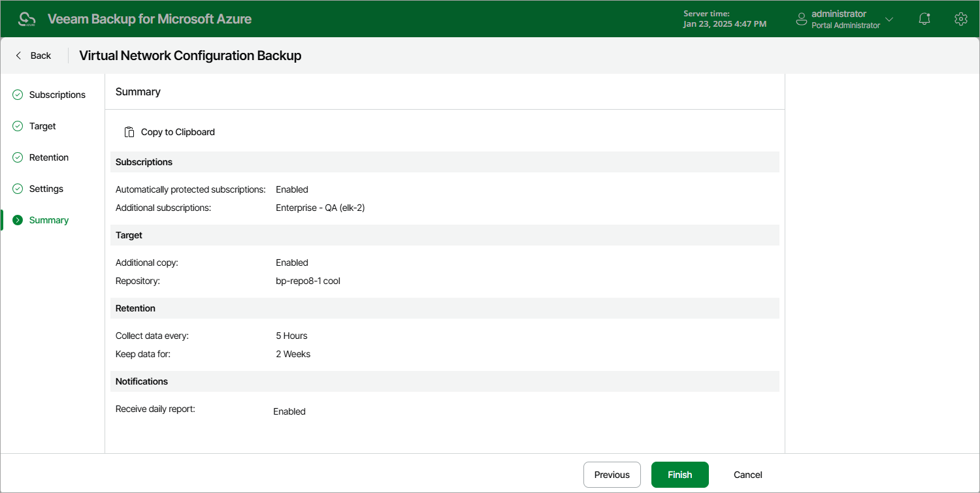Screen dimensions: 980x493
Task: Open the Subscriptions wizard step
Action: [57, 95]
